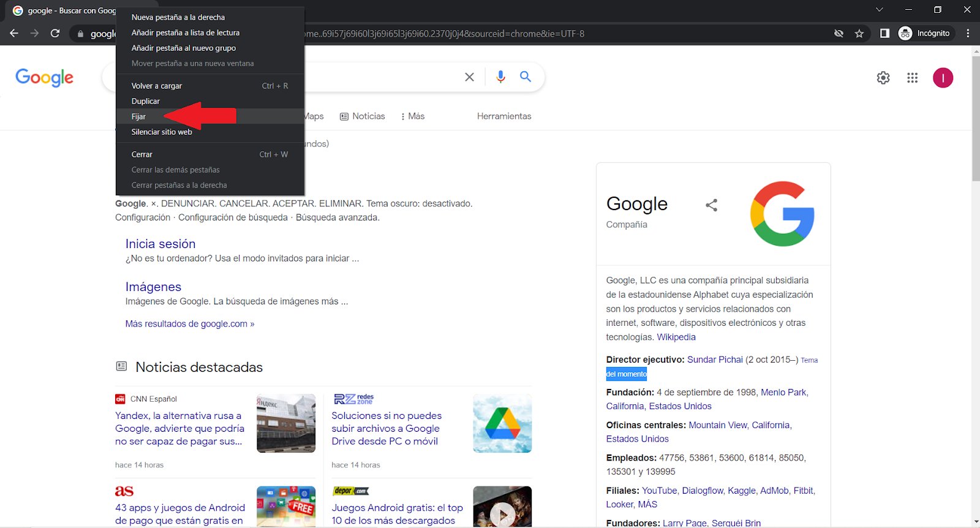
Task: Select Duplicar from the tab menu
Action: point(210,101)
